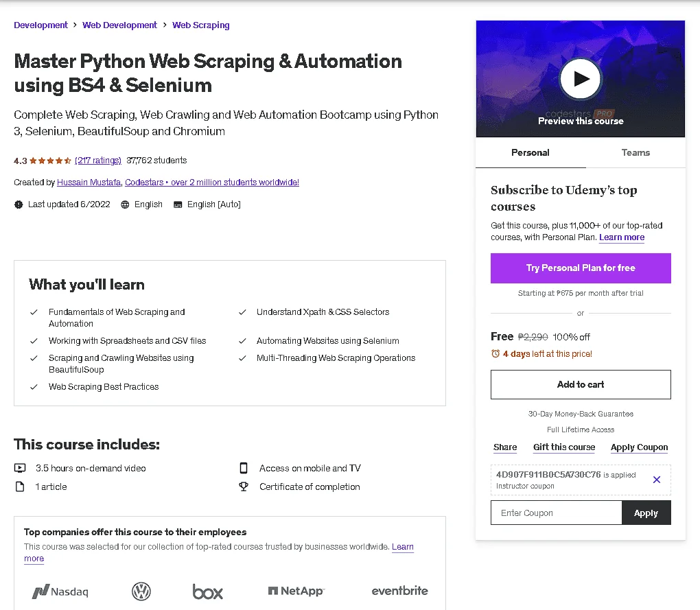
Task: Click Try Personal Plan for free
Action: click(581, 268)
